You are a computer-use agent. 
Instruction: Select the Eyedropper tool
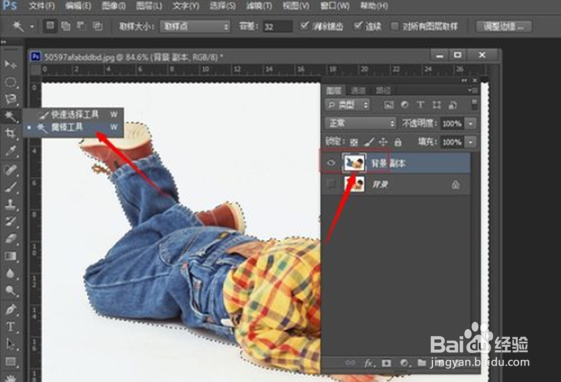click(x=10, y=151)
